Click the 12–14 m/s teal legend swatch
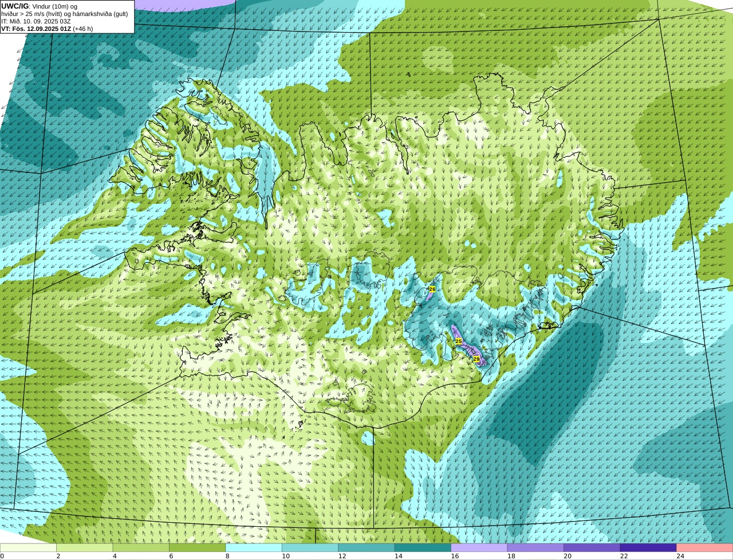The width and height of the screenshot is (733, 560). click(x=366, y=547)
